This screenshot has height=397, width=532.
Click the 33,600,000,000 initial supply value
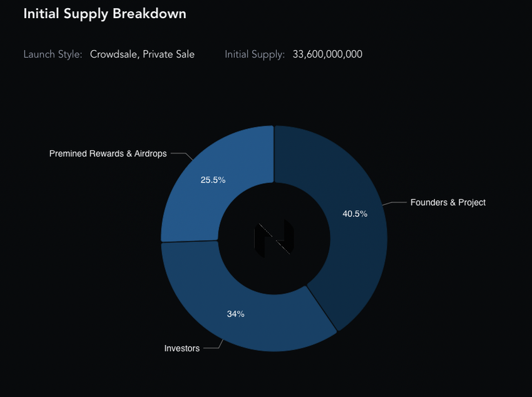pyautogui.click(x=327, y=54)
